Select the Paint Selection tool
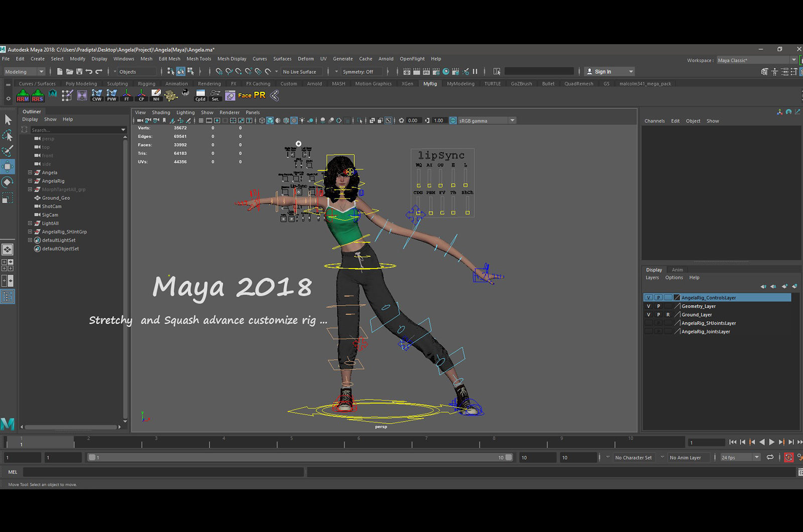The image size is (803, 532). click(8, 151)
